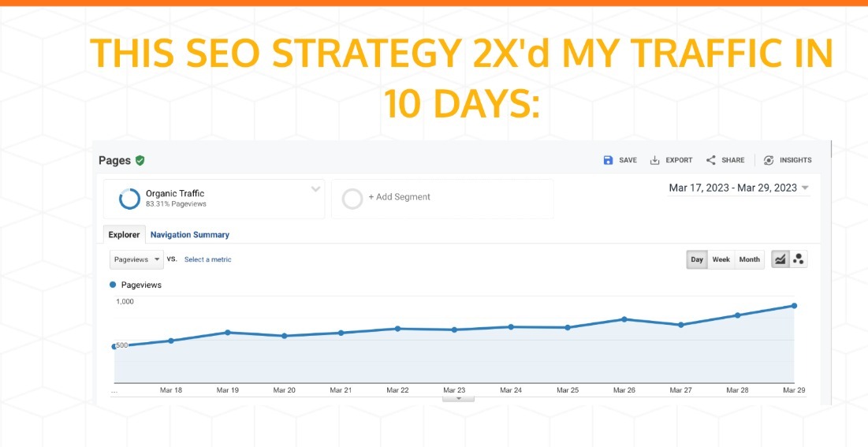Switch to motion chart dots icon
This screenshot has width=868, height=447.
798,259
